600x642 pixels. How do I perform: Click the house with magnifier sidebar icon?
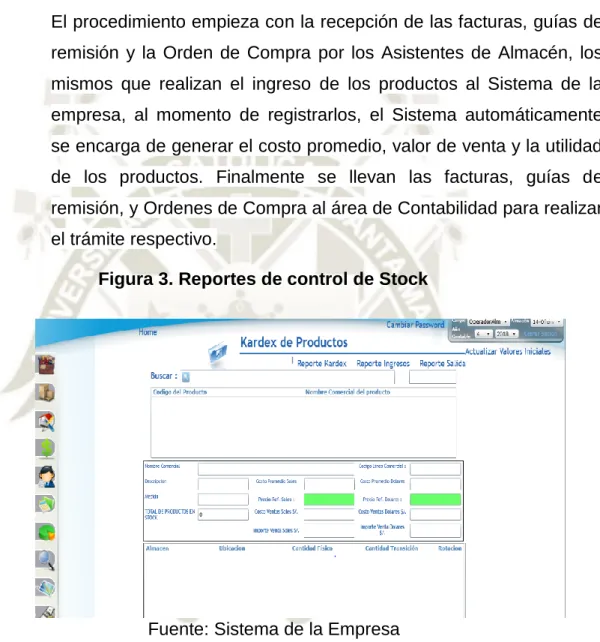point(45,421)
